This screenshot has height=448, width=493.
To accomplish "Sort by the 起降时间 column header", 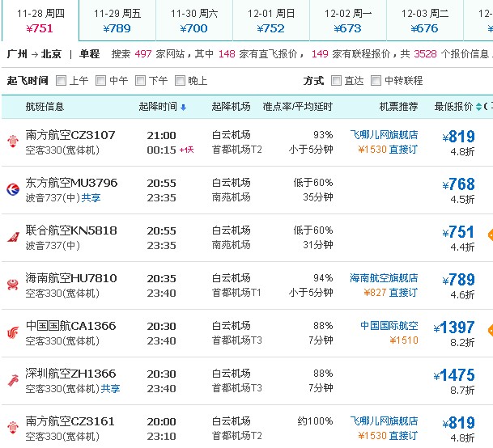I will point(158,107).
